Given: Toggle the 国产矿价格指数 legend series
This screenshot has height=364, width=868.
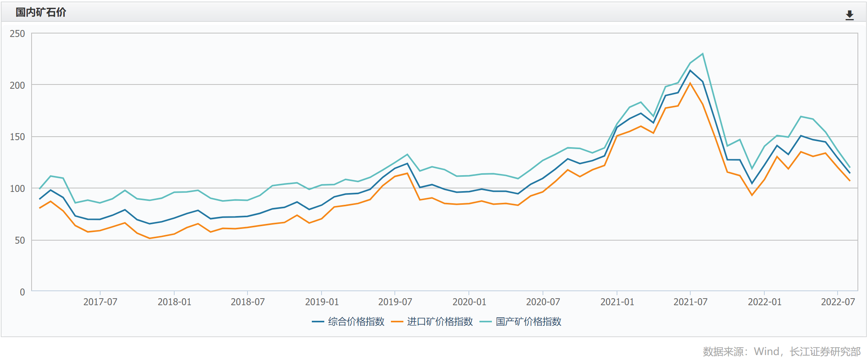Looking at the screenshot, I should (x=528, y=322).
